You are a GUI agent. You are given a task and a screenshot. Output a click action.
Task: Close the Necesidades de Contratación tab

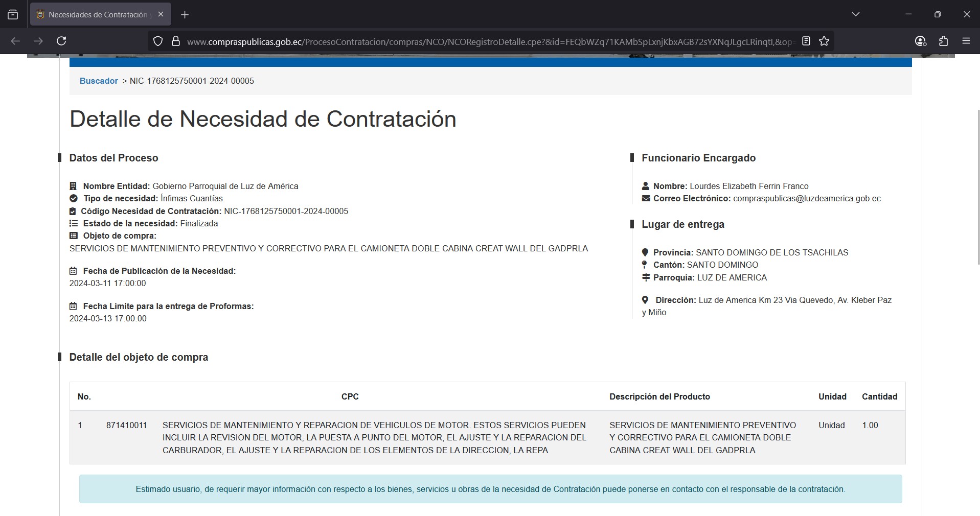(x=161, y=14)
